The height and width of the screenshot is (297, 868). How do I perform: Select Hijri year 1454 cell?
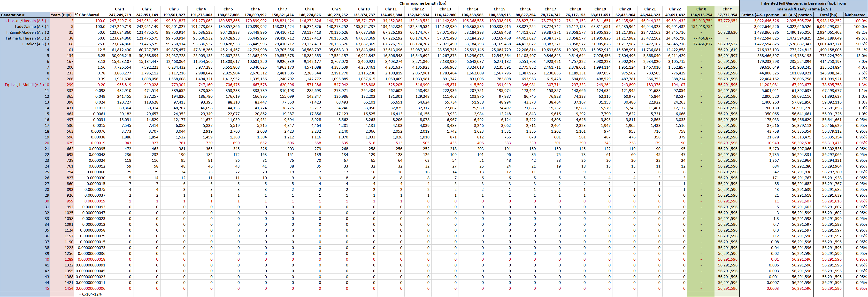69,289
